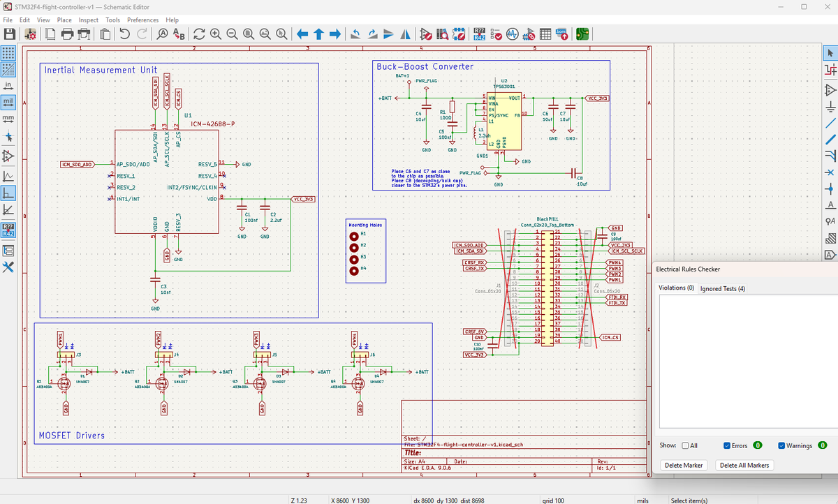This screenshot has width=838, height=504.
Task: Navigate back in sheet hierarchy
Action: pyautogui.click(x=302, y=34)
